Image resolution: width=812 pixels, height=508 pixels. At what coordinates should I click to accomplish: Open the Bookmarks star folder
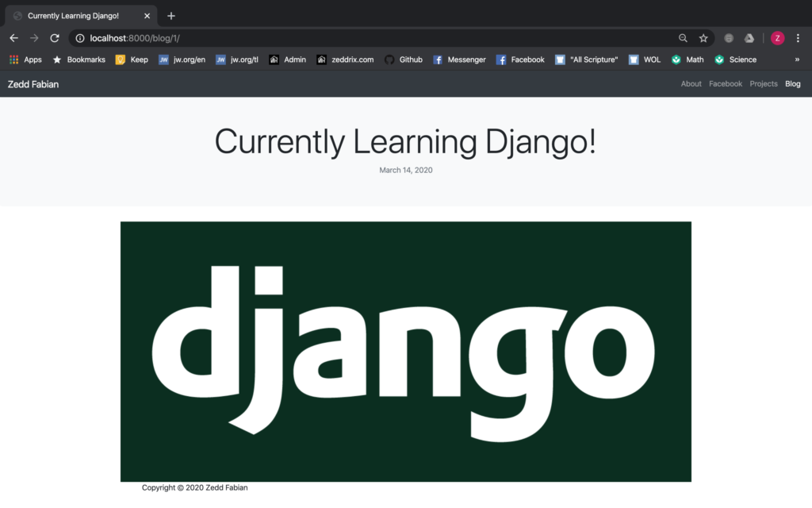point(79,60)
